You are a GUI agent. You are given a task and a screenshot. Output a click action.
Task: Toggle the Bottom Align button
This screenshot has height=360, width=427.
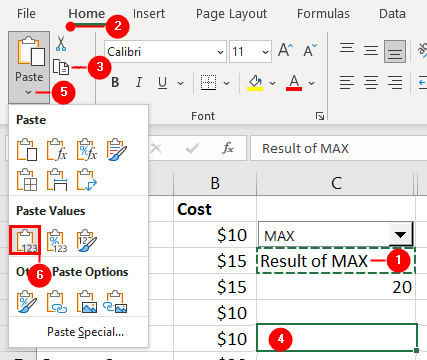pyautogui.click(x=395, y=51)
